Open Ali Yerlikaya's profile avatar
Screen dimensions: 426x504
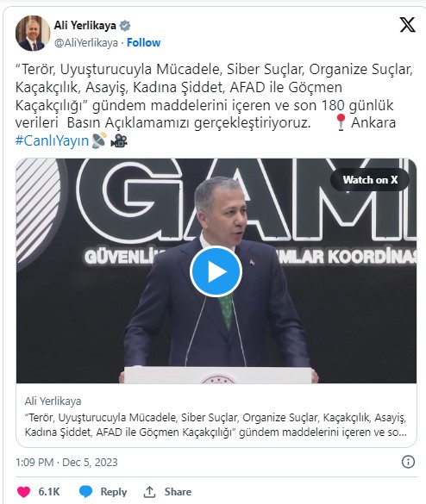tap(33, 34)
